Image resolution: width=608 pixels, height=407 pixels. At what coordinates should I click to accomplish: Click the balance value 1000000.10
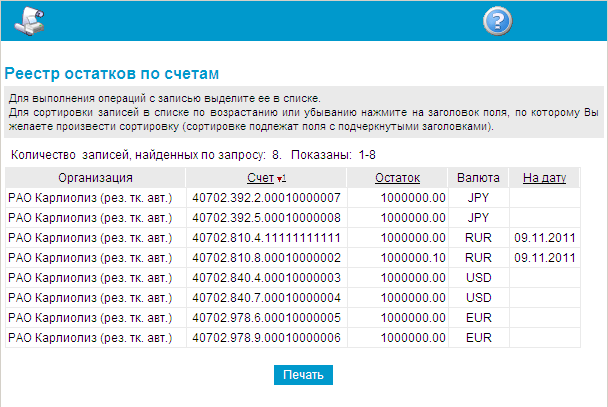pos(413,258)
